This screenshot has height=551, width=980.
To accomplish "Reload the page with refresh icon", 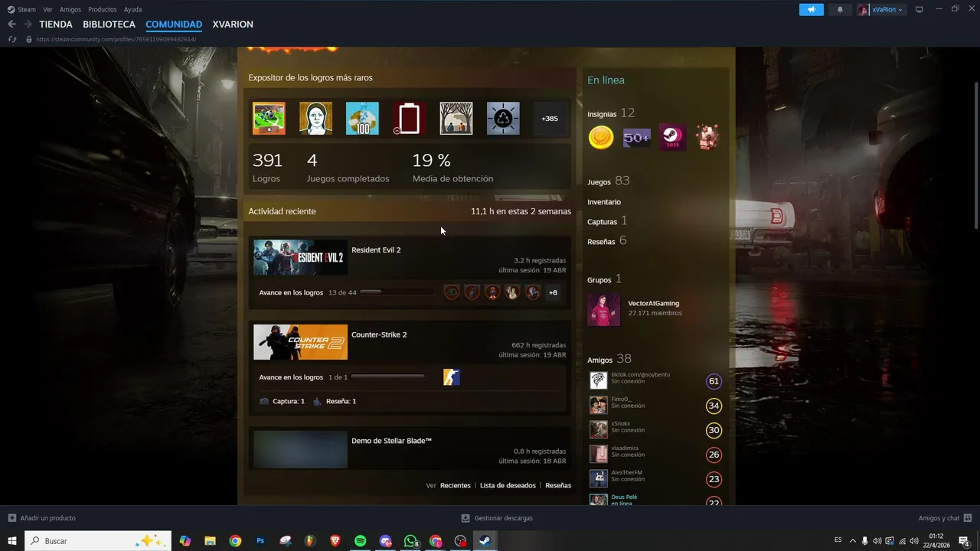I will (x=12, y=39).
